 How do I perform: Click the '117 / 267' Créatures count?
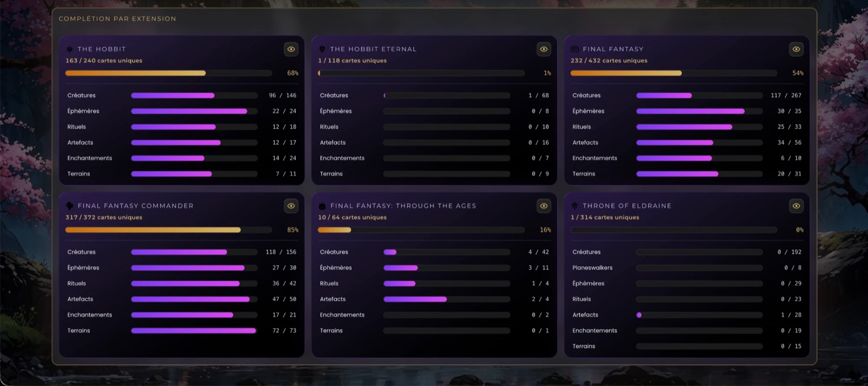786,95
